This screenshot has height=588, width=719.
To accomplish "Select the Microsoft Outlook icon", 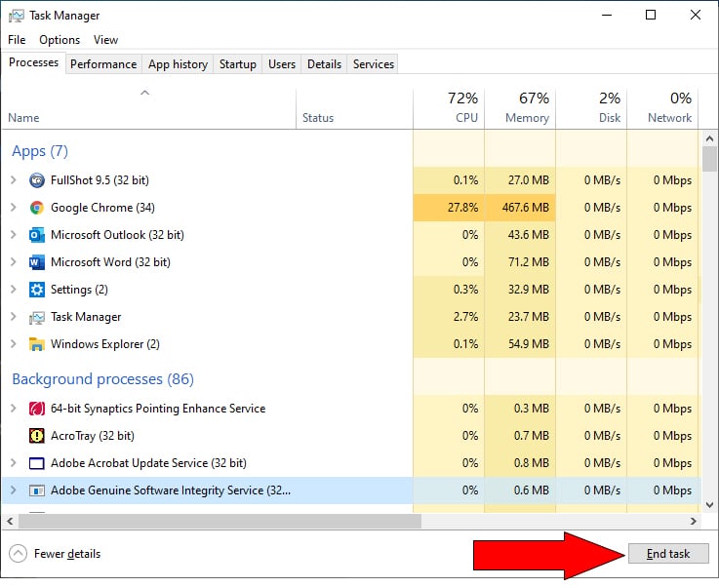I will [x=37, y=235].
